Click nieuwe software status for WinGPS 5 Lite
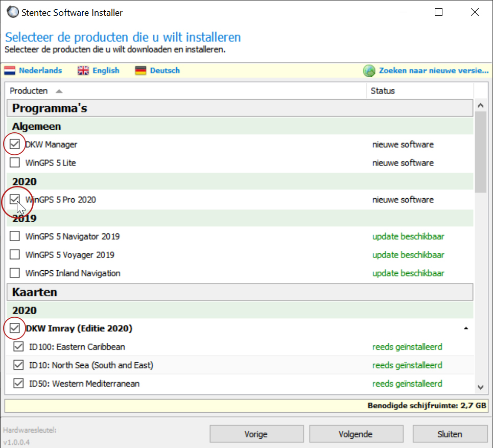This screenshot has width=493, height=448. point(403,163)
